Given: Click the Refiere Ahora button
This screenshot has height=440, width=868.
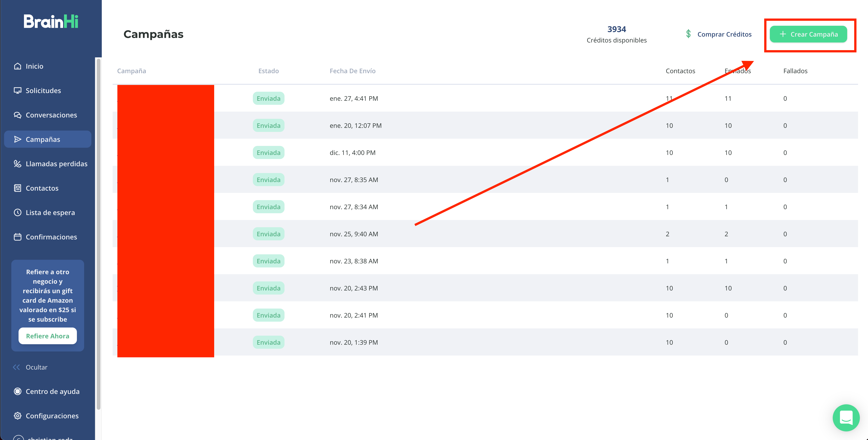Looking at the screenshot, I should (47, 336).
